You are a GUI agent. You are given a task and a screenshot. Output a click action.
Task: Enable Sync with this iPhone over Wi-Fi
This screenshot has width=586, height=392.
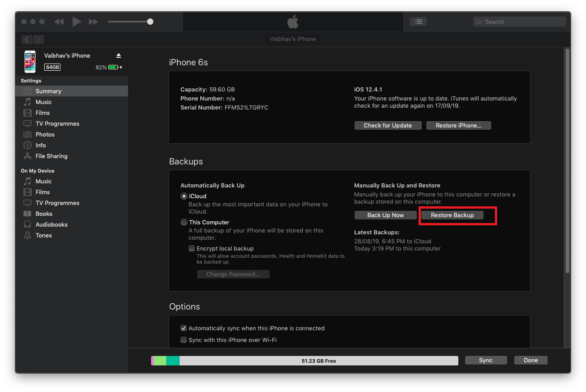pos(184,340)
